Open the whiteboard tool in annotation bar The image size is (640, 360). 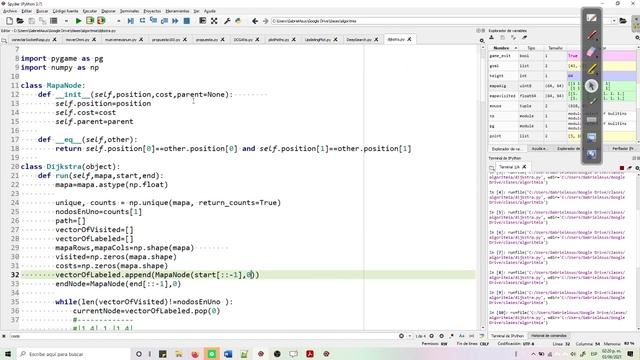pyautogui.click(x=592, y=18)
